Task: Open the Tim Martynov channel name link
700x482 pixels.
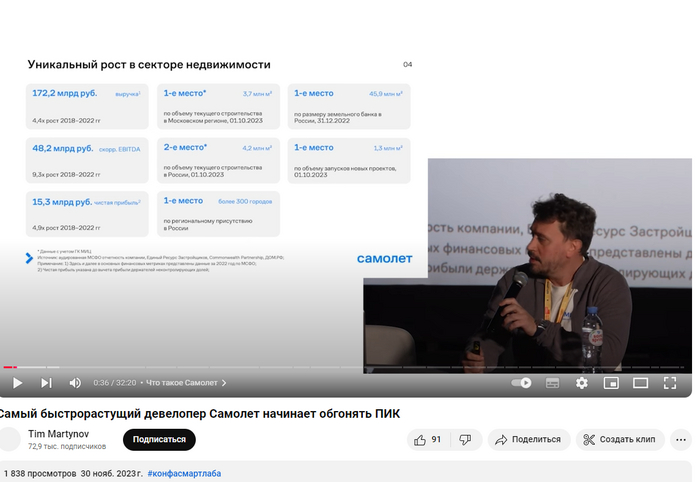Action: [58, 434]
